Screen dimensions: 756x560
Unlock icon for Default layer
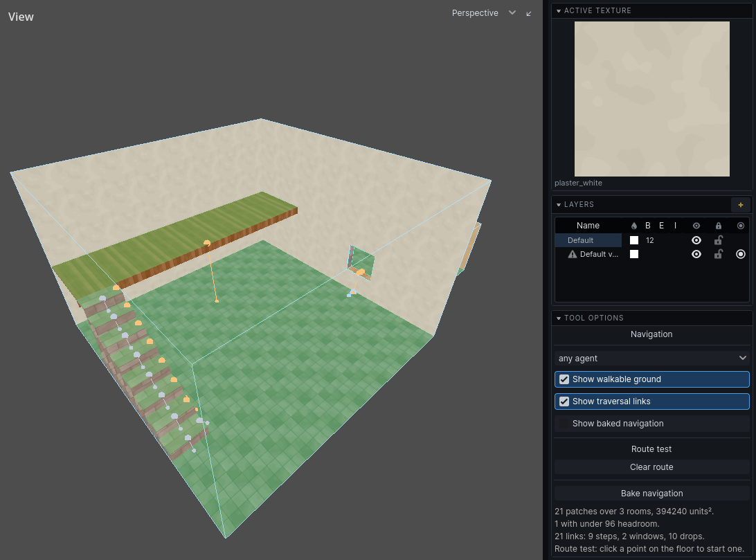pos(719,240)
